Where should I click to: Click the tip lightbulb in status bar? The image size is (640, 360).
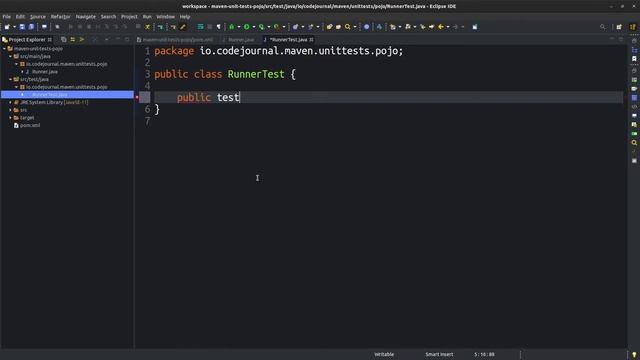(x=634, y=355)
